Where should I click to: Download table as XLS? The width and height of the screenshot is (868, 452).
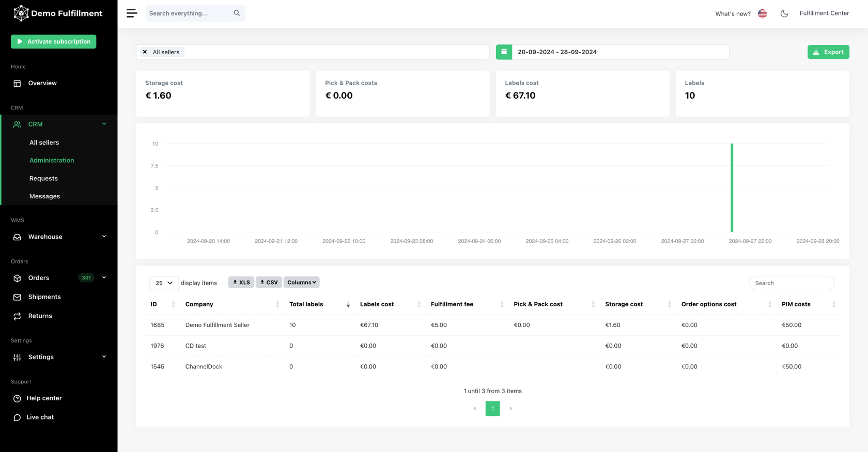click(x=241, y=283)
